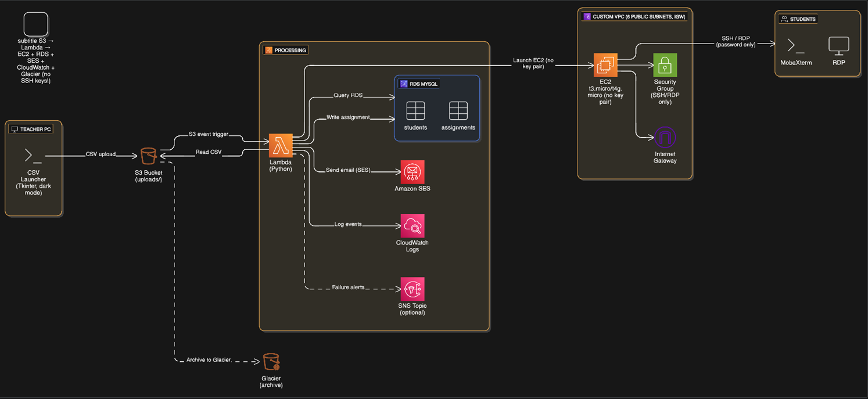Viewport: 868px width, 399px height.
Task: Click the Teacher PC group header icon
Action: pyautogui.click(x=15, y=129)
